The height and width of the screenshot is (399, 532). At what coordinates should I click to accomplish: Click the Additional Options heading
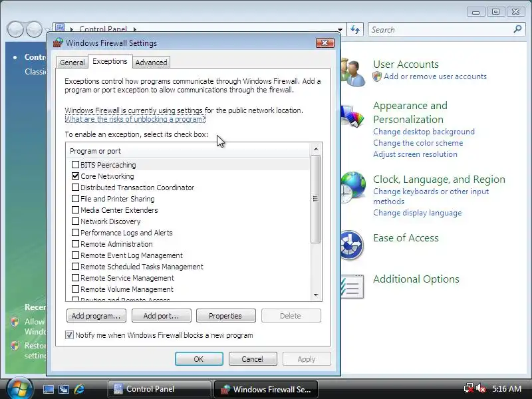coord(416,279)
